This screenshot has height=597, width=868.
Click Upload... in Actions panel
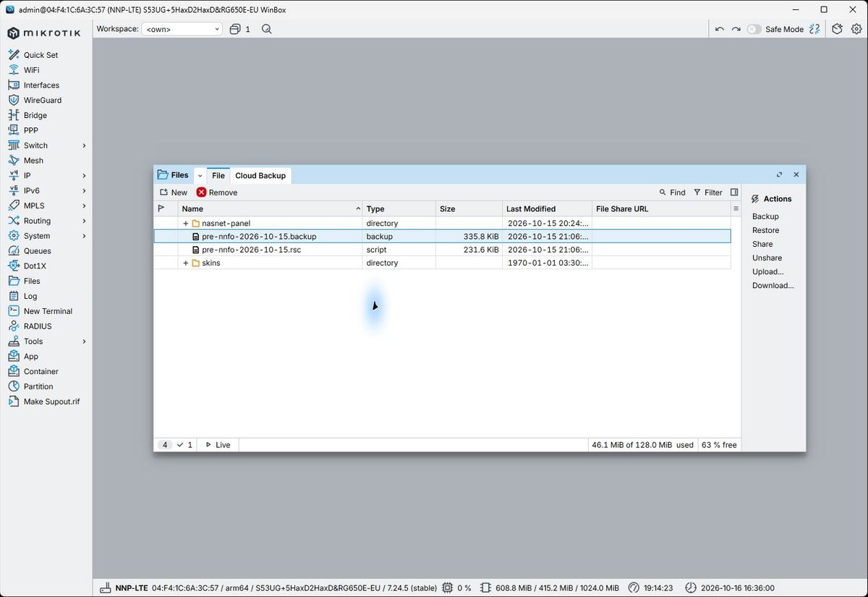coord(768,271)
